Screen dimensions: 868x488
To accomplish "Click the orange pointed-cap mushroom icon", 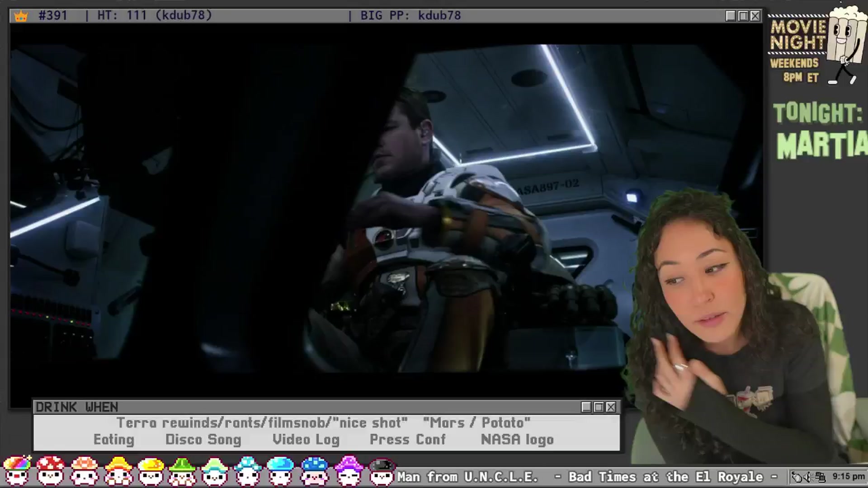I will pyautogui.click(x=118, y=470).
